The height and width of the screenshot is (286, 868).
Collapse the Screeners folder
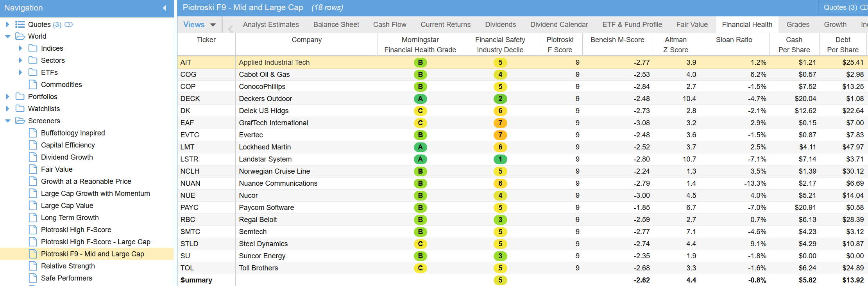7,121
